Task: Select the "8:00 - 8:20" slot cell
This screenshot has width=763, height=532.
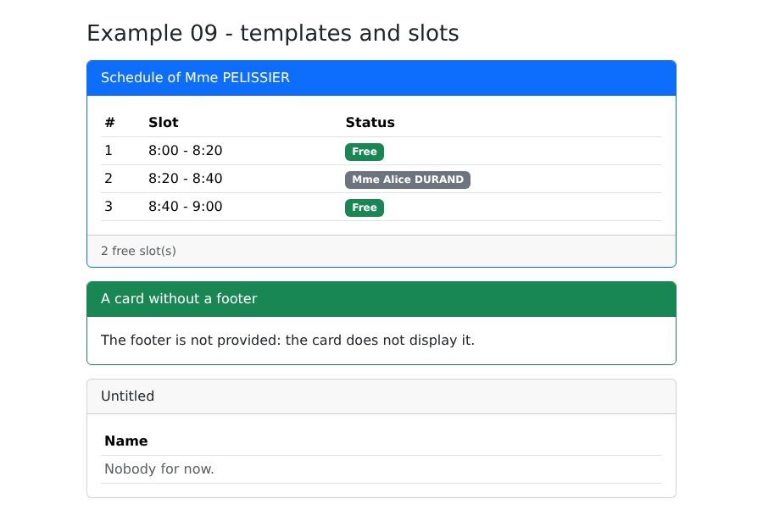Action: (186, 151)
